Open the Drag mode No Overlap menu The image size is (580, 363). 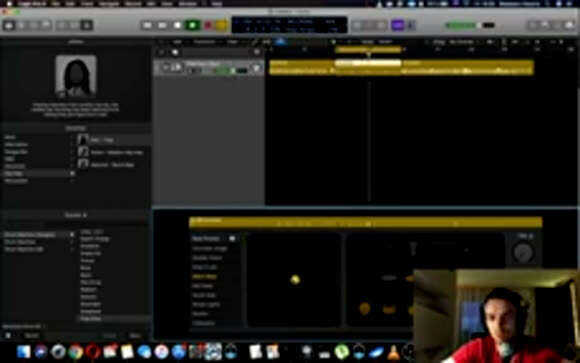coord(461,42)
